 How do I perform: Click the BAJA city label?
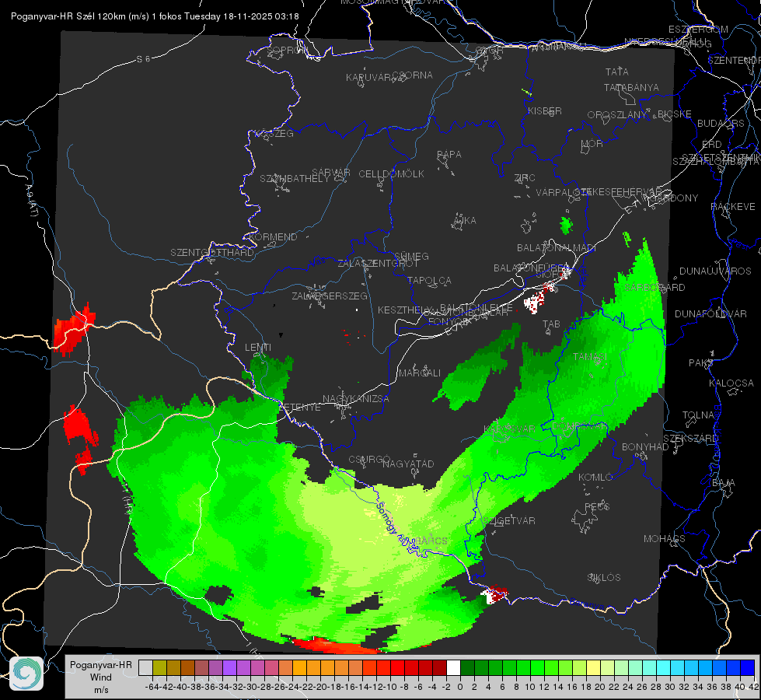tap(724, 483)
